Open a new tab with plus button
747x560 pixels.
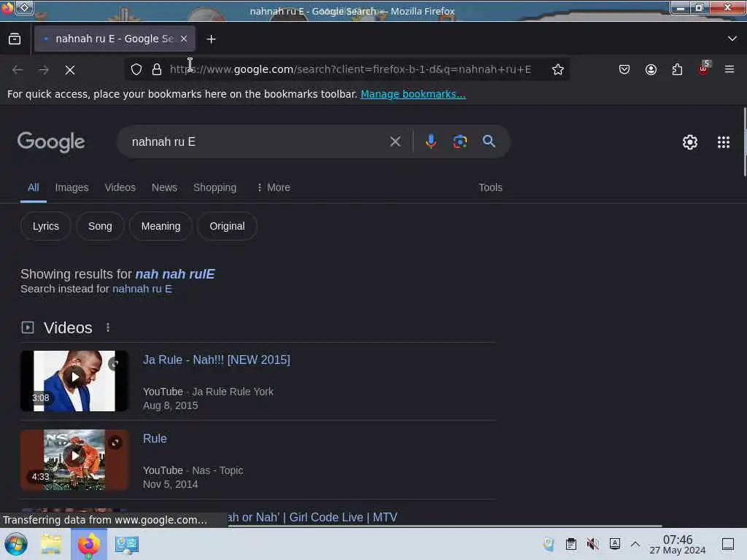tap(211, 39)
